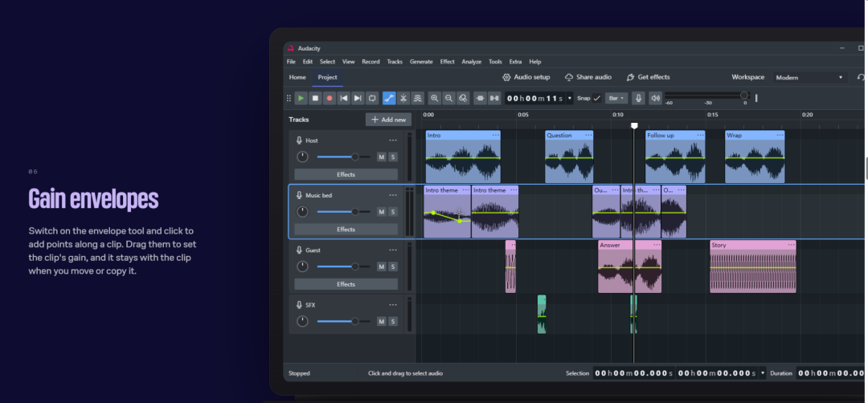Open Effects for the Music bed track
Image resolution: width=868 pixels, height=403 pixels.
[x=346, y=230]
